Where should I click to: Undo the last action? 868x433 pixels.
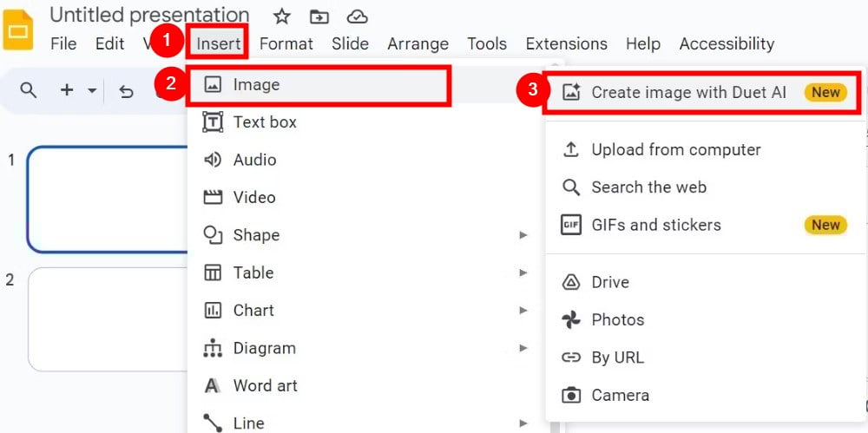pos(126,91)
